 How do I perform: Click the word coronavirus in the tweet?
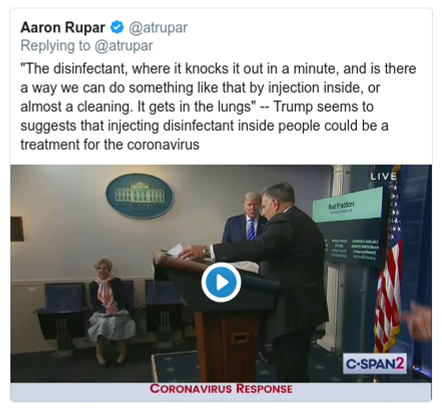point(163,145)
